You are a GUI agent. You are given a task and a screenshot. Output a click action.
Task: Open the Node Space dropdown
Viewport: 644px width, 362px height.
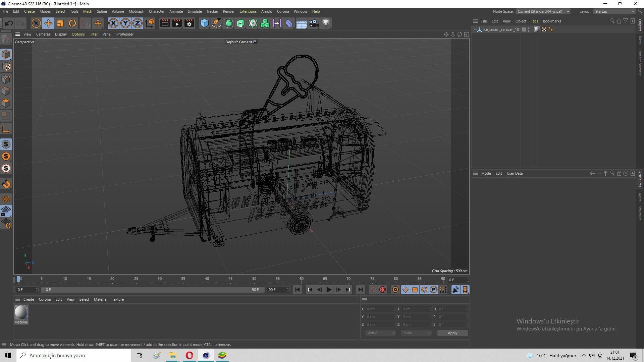(x=543, y=11)
